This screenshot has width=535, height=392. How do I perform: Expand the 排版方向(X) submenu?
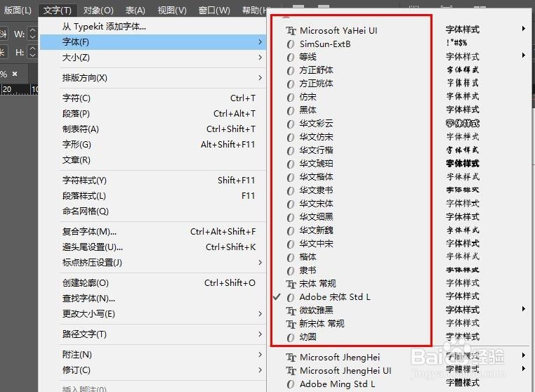[x=152, y=78]
